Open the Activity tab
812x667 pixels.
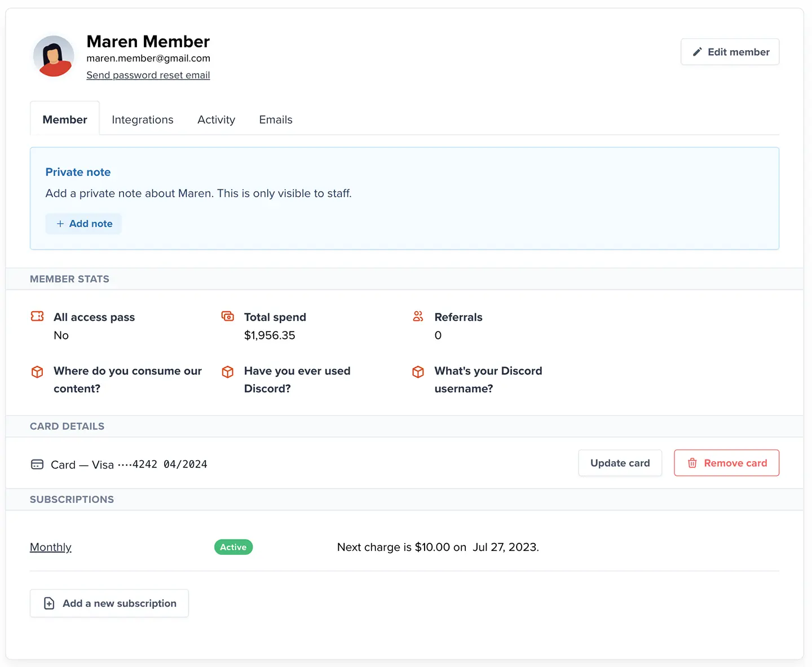(216, 120)
